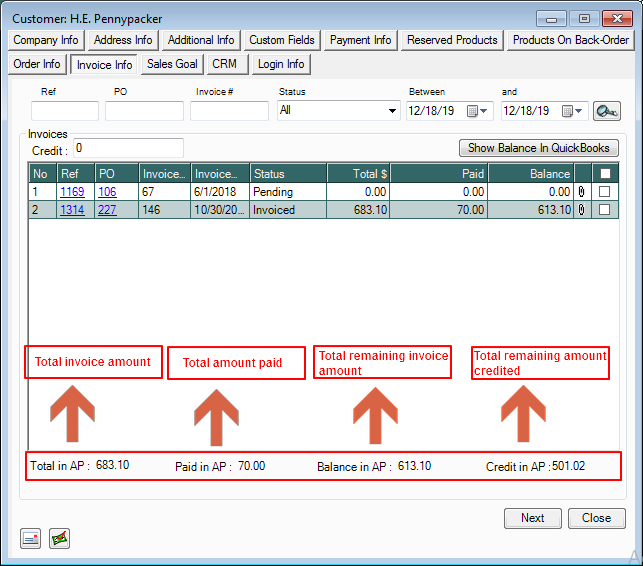Check the box for Pending invoice row 1

pyautogui.click(x=603, y=191)
